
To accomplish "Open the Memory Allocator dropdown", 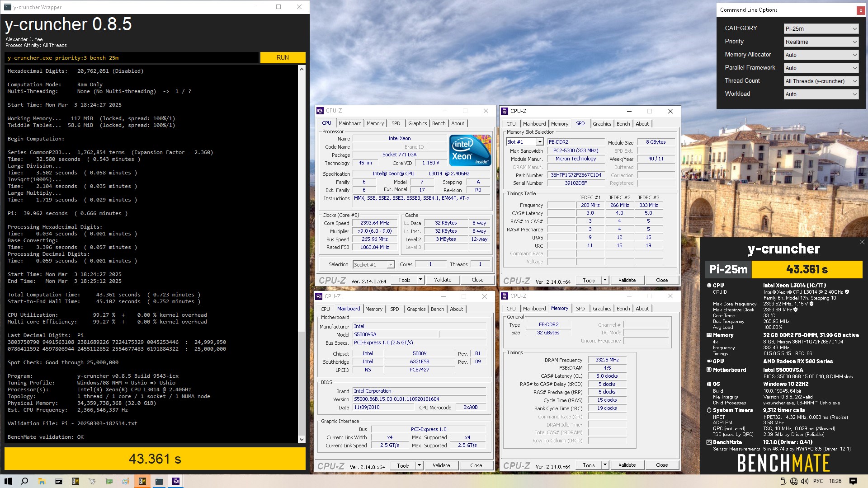I will pos(821,55).
